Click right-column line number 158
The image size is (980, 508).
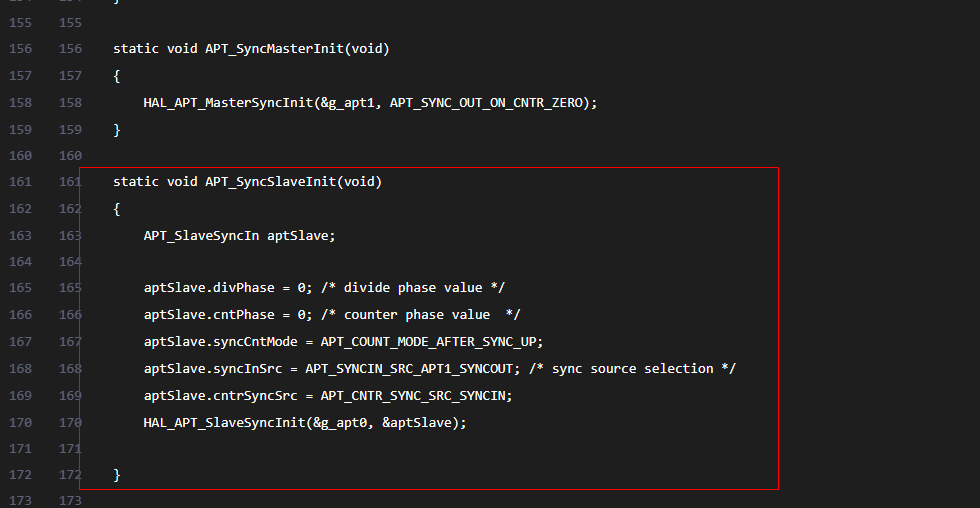(70, 102)
